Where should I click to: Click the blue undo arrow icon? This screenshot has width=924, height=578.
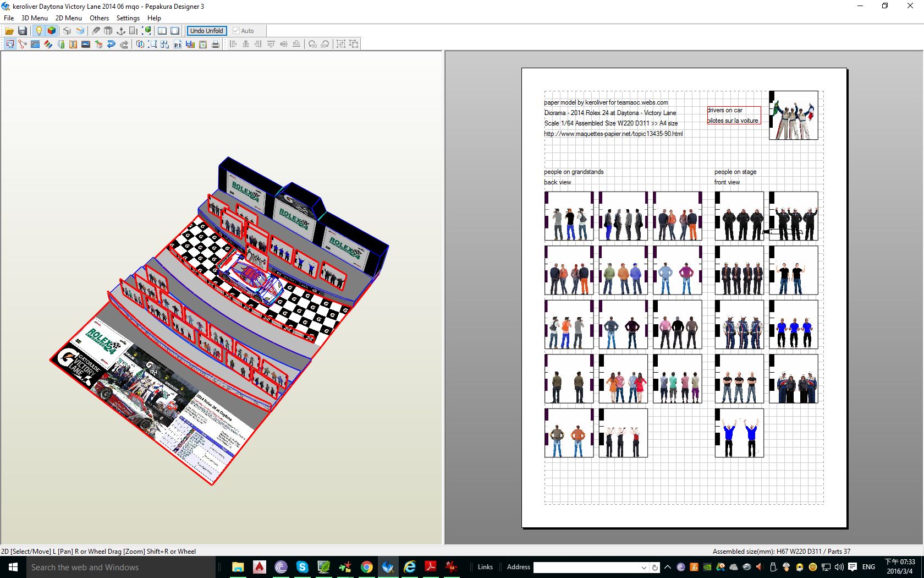click(x=111, y=44)
